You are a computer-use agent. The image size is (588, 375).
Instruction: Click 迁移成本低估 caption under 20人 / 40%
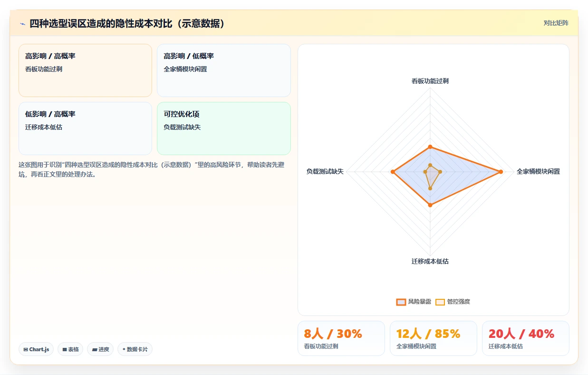[x=505, y=346]
